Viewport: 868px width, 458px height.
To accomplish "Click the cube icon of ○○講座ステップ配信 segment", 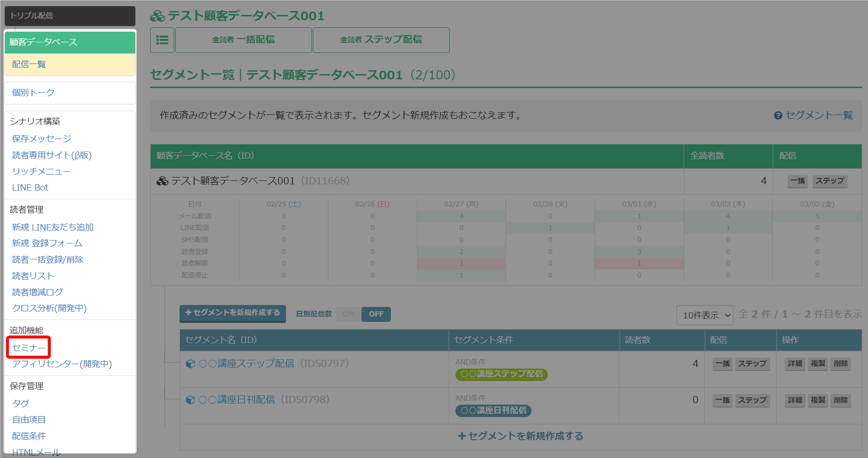I will pyautogui.click(x=191, y=364).
